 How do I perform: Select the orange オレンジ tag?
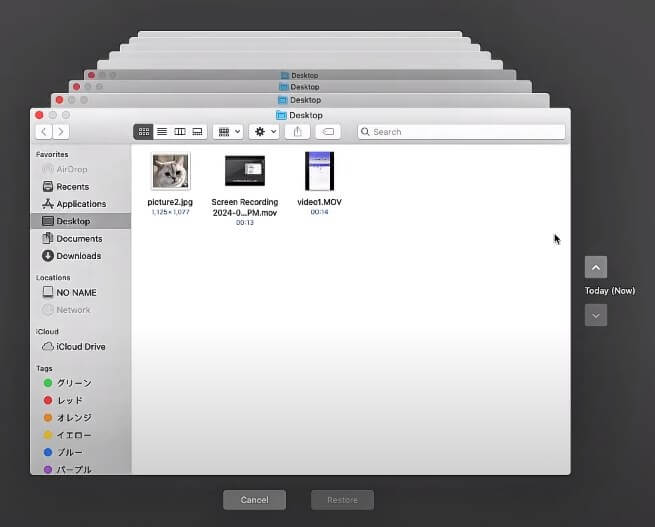(x=81, y=418)
